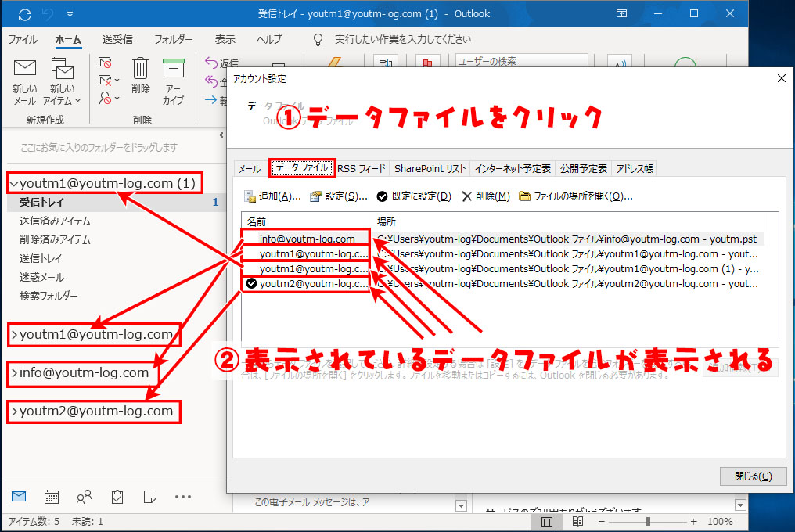
Task: Open the 削除済みアイテム folder
Action: pyautogui.click(x=55, y=240)
